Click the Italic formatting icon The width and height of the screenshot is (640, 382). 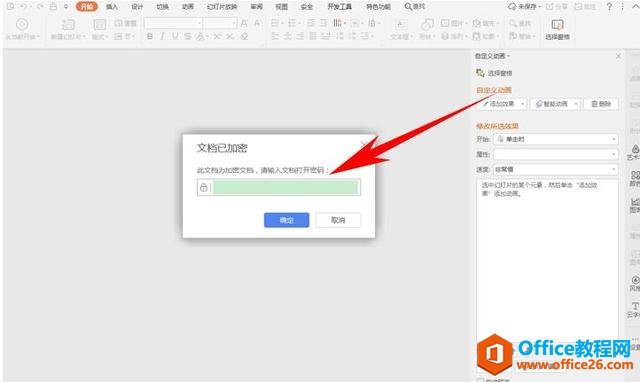click(x=162, y=36)
